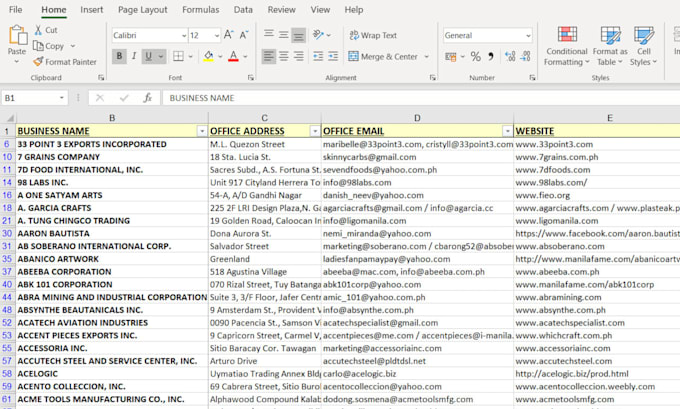Image resolution: width=680 pixels, height=409 pixels.
Task: Click the formula bar showing BUSINESS NAME
Action: (421, 98)
